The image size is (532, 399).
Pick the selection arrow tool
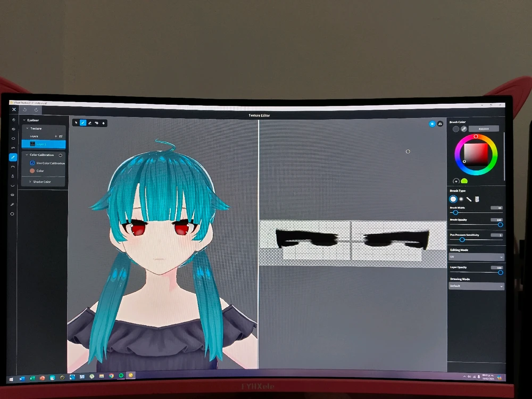[76, 123]
